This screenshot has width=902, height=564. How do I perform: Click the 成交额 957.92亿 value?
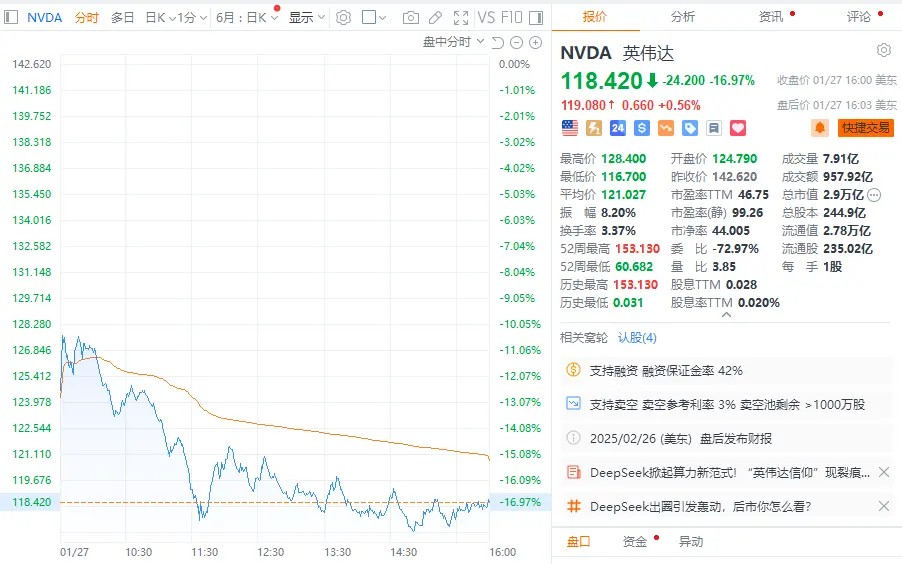pos(848,177)
